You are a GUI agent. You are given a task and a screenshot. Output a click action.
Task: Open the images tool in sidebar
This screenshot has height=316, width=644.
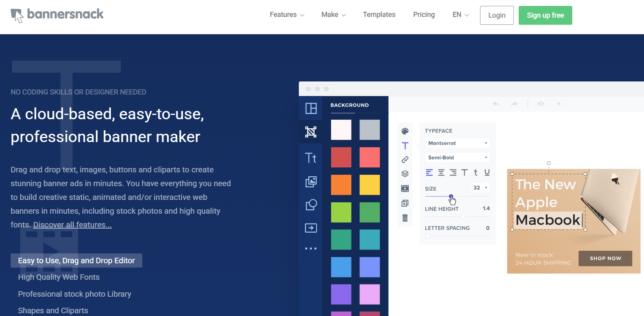311,181
